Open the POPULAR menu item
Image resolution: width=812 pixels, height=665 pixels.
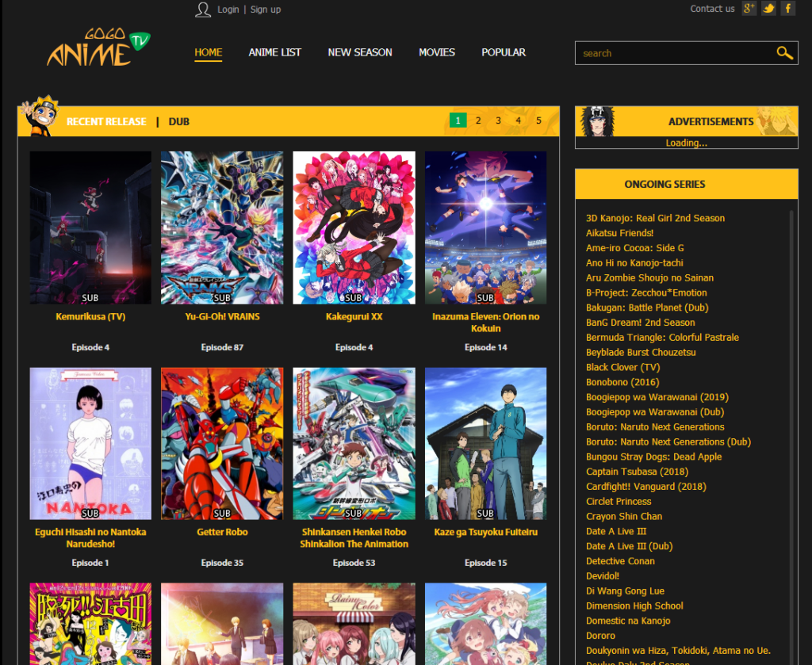point(504,52)
